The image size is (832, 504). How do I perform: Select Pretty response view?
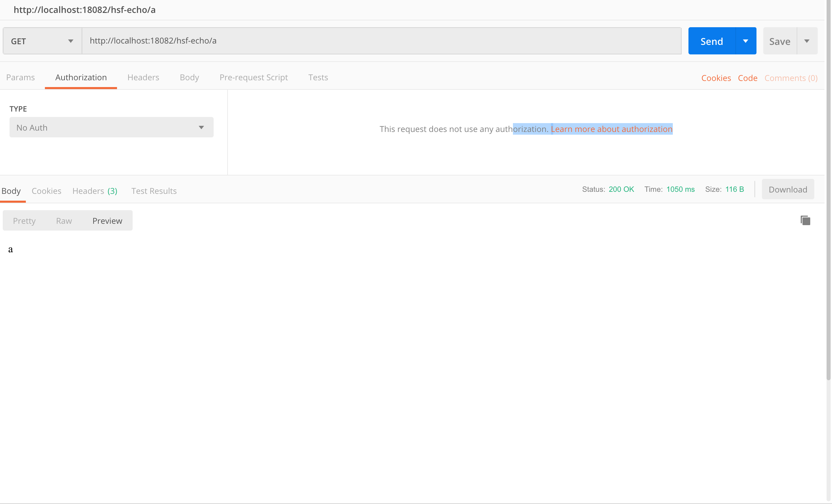[x=24, y=221]
